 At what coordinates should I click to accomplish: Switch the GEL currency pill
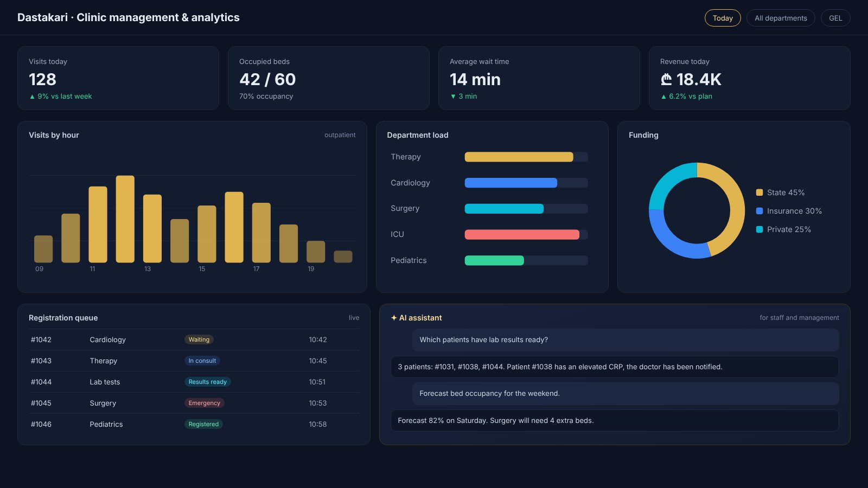coord(835,18)
